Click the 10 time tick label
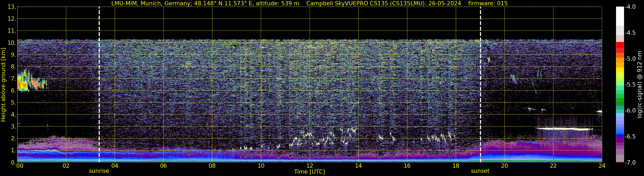Image resolution: width=644 pixels, height=176 pixels. pos(261,166)
